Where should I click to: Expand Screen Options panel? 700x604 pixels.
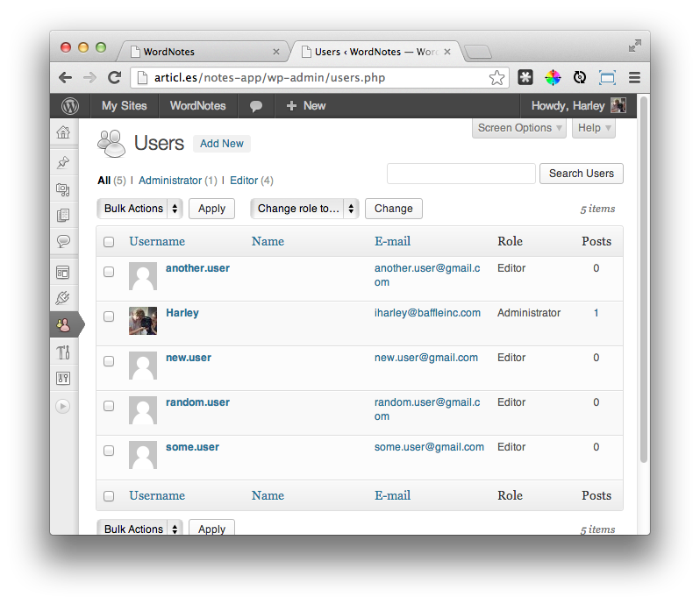519,128
